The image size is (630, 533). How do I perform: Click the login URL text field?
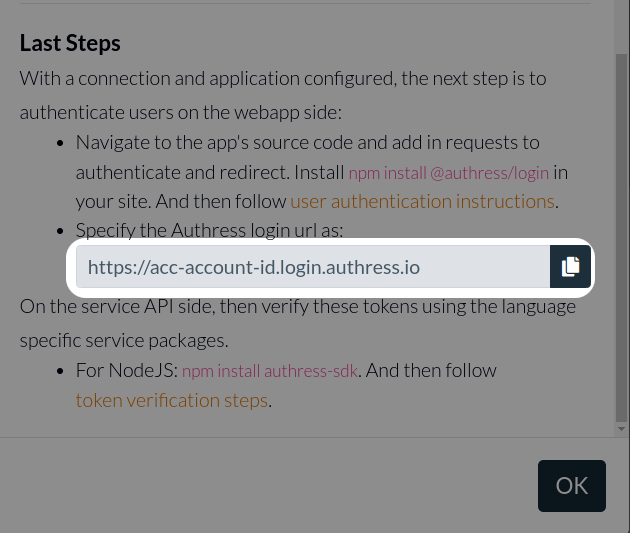coord(312,267)
